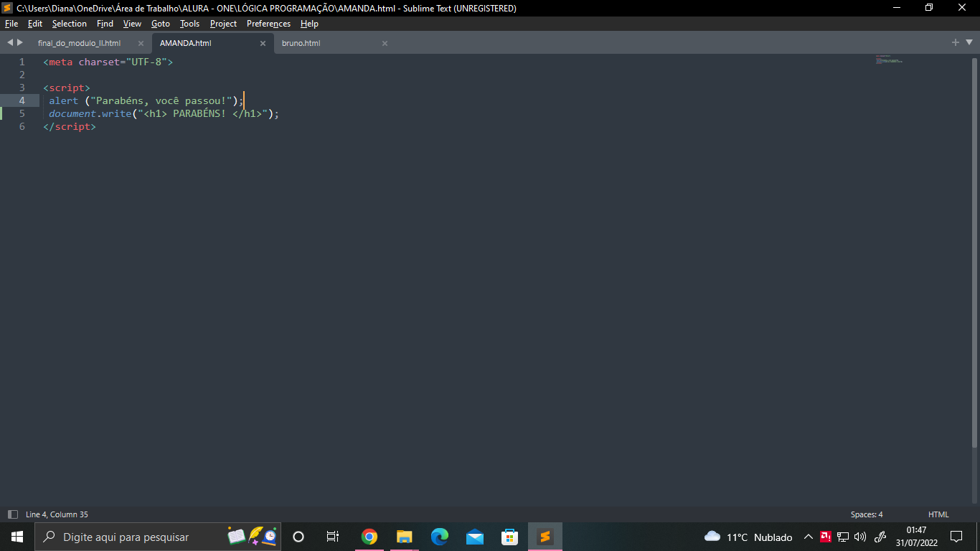Click Sublime Text title bar app icon
This screenshot has height=551, width=980.
(x=8, y=8)
